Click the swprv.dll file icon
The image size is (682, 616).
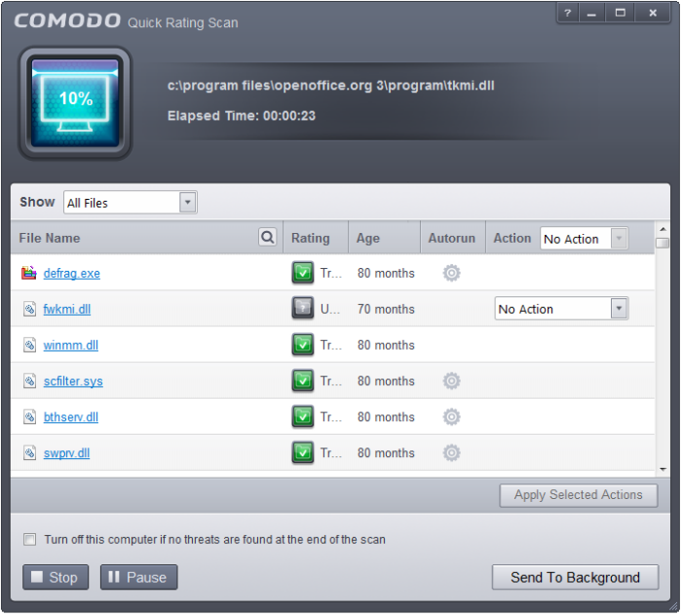click(29, 453)
